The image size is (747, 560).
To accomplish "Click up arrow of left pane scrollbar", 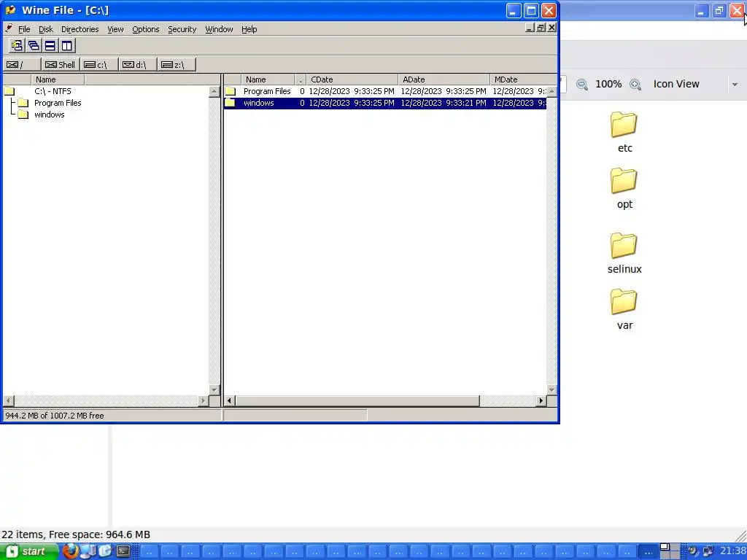I will tap(214, 91).
